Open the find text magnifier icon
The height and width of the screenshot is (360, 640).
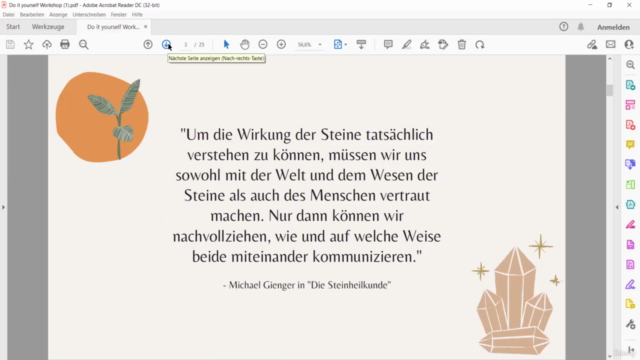(84, 44)
